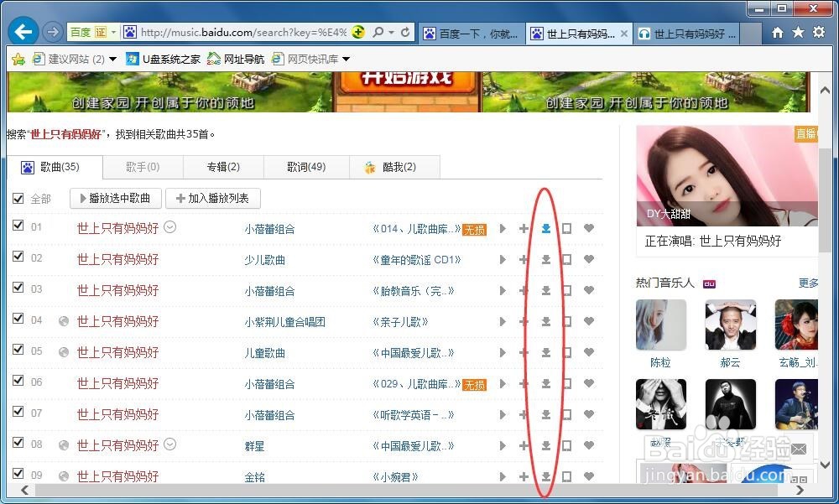Refresh the page with the reload icon
The height and width of the screenshot is (504, 839).
click(x=405, y=32)
